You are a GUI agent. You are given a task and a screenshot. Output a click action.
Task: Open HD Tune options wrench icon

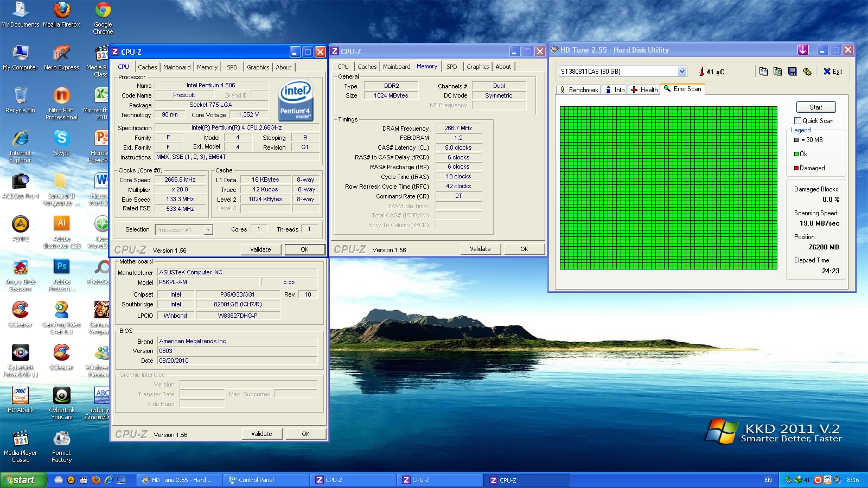(x=807, y=72)
